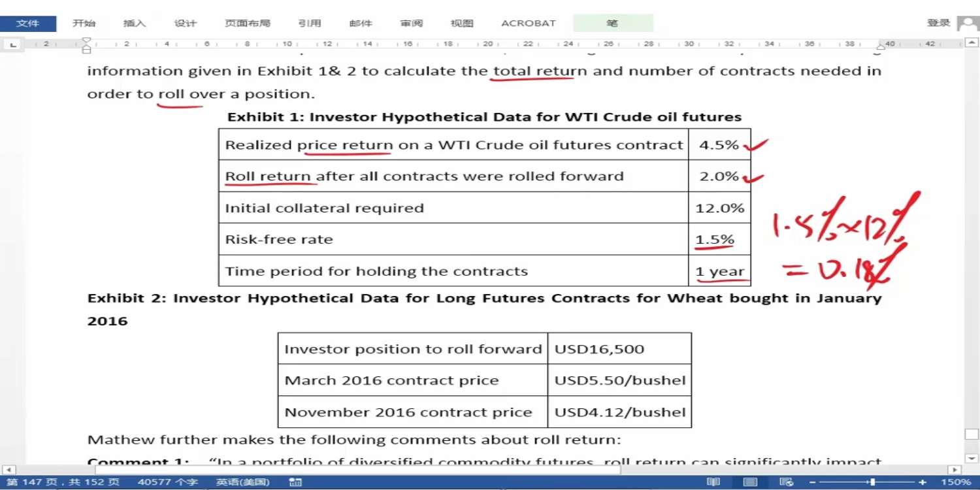Screen dimensions: 980x490
Task: Switch to Print Layout view icon
Action: tap(750, 482)
